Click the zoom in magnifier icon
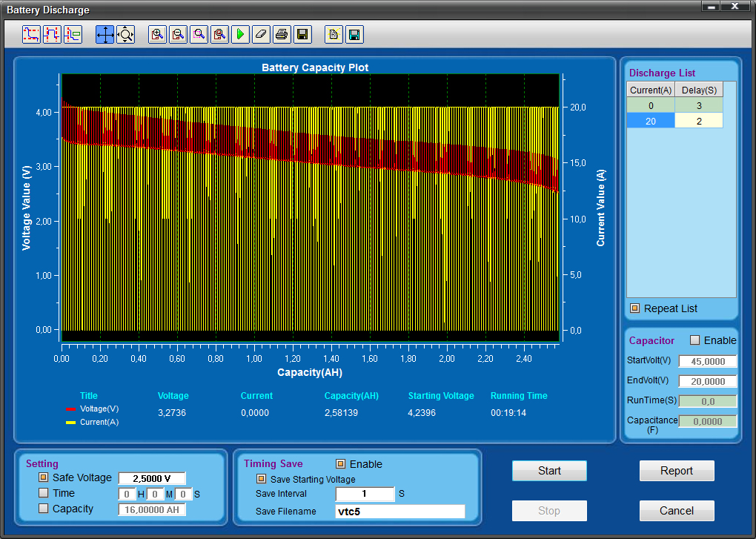This screenshot has height=539, width=756. coord(157,34)
